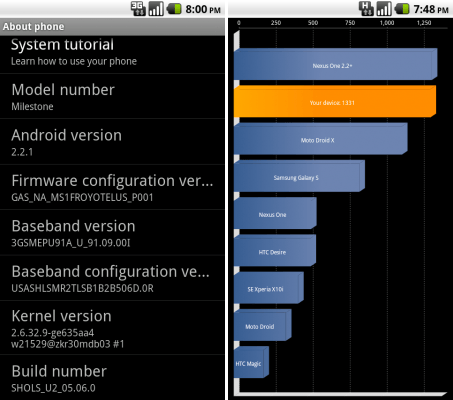Screen dimensions: 453x400
Task: Tap the battery icon beside 8:00 PM
Action: pos(174,9)
